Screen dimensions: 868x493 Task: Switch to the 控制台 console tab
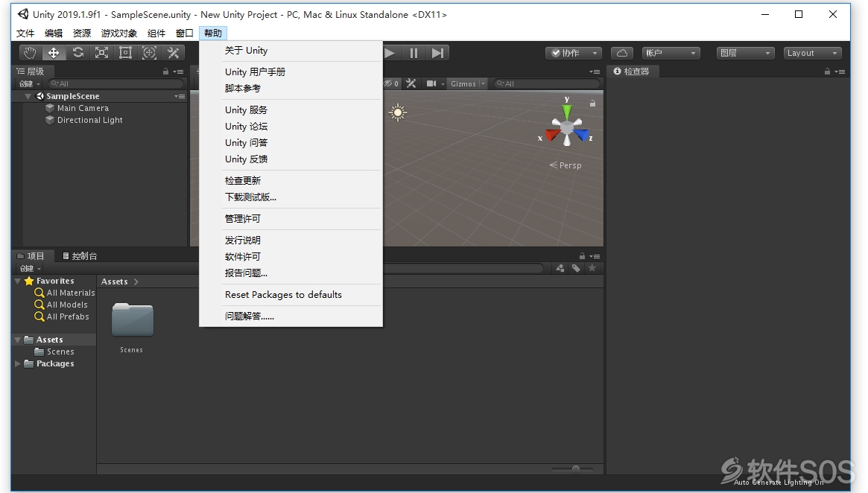tap(80, 256)
